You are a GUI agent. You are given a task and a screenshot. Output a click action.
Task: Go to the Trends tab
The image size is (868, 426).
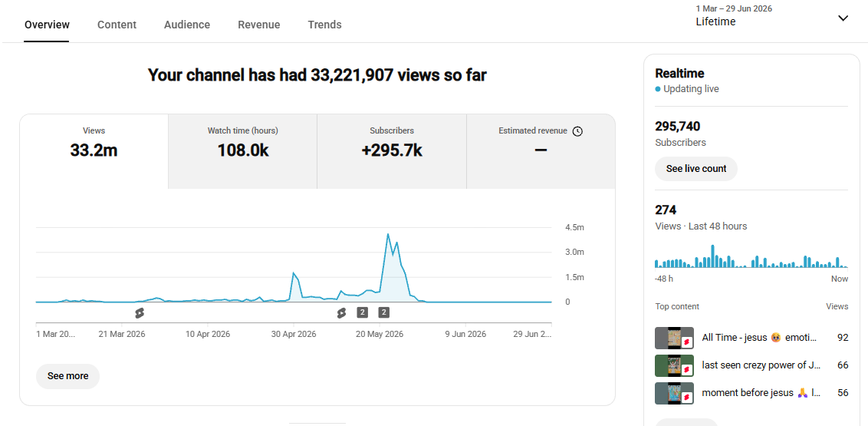point(324,25)
